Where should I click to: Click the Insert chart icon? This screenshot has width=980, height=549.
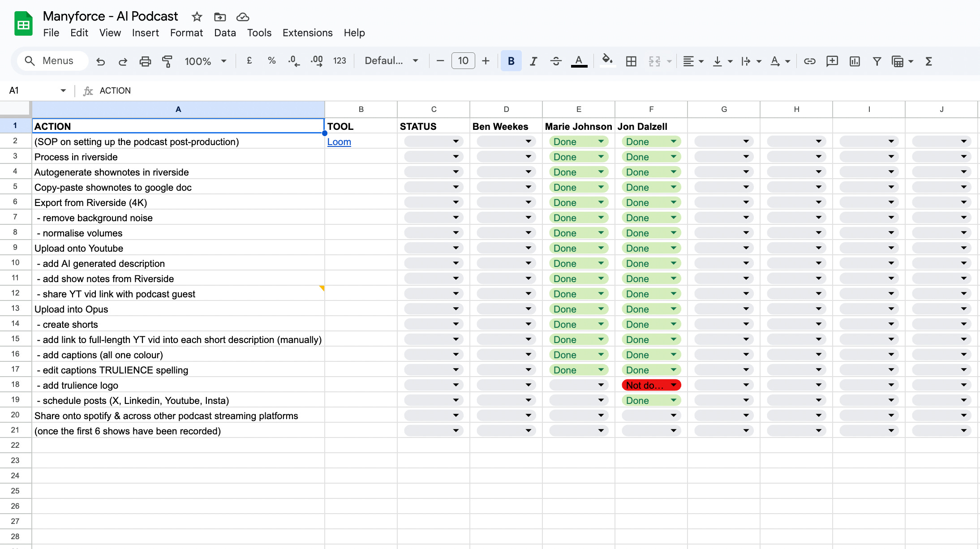pos(855,61)
